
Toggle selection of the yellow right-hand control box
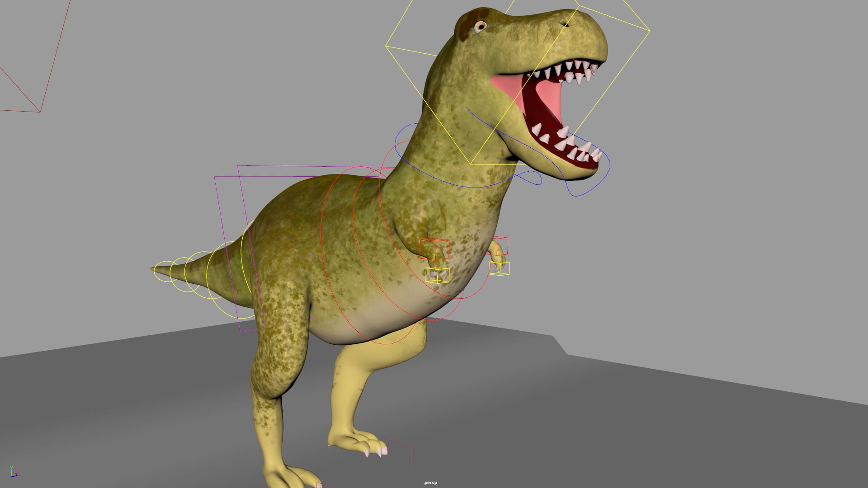point(500,268)
